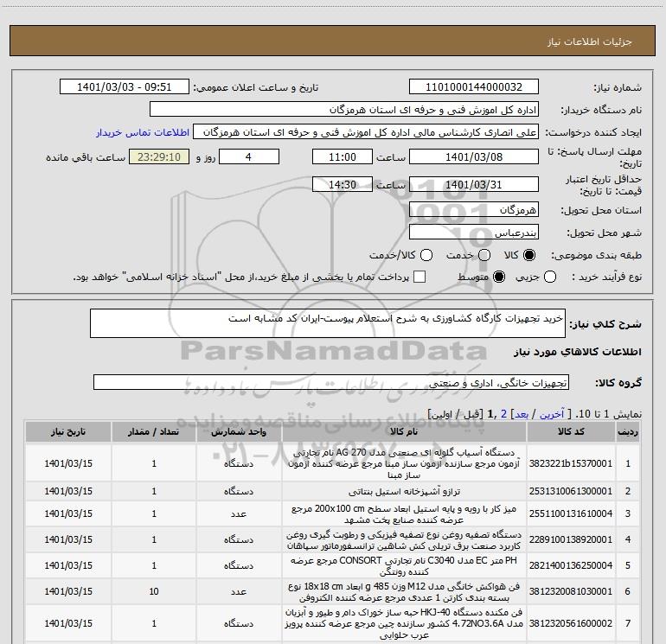Click the عدد unit in the exhaust fan row

coord(239,591)
